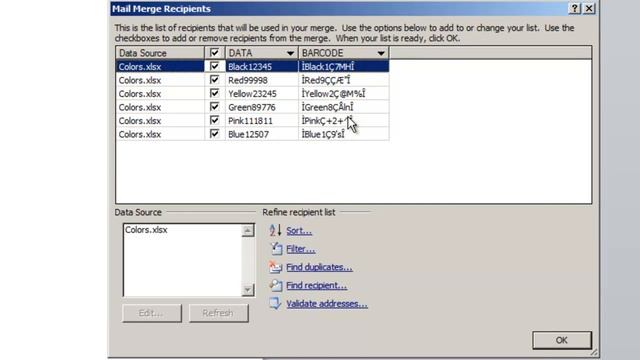Screen dimensions: 640x360
Task: Click the listbox scroll down arrow
Action: point(247,290)
